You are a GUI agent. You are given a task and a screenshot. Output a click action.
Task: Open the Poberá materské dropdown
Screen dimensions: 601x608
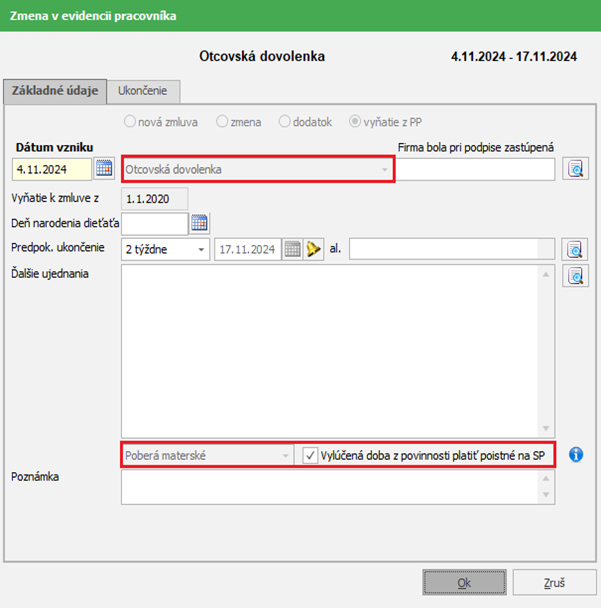click(207, 455)
